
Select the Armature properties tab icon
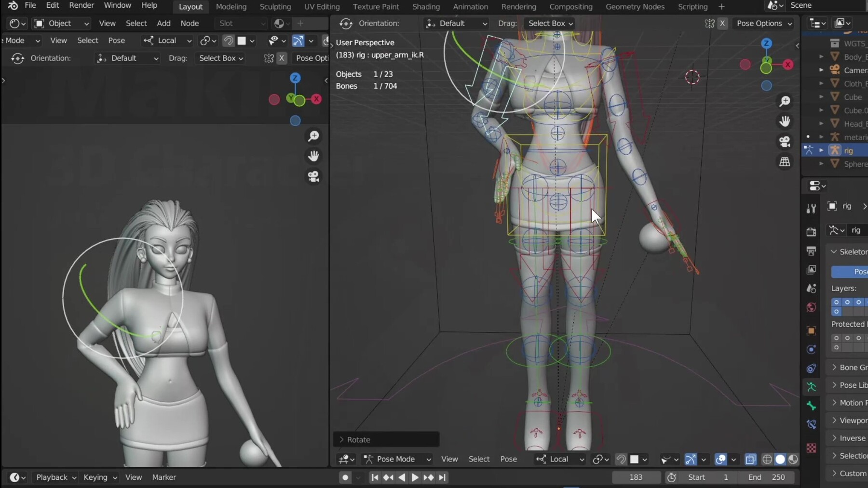[x=811, y=387]
